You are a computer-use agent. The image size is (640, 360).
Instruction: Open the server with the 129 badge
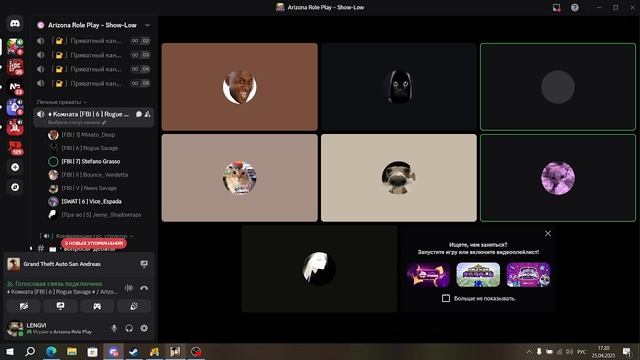[15, 147]
